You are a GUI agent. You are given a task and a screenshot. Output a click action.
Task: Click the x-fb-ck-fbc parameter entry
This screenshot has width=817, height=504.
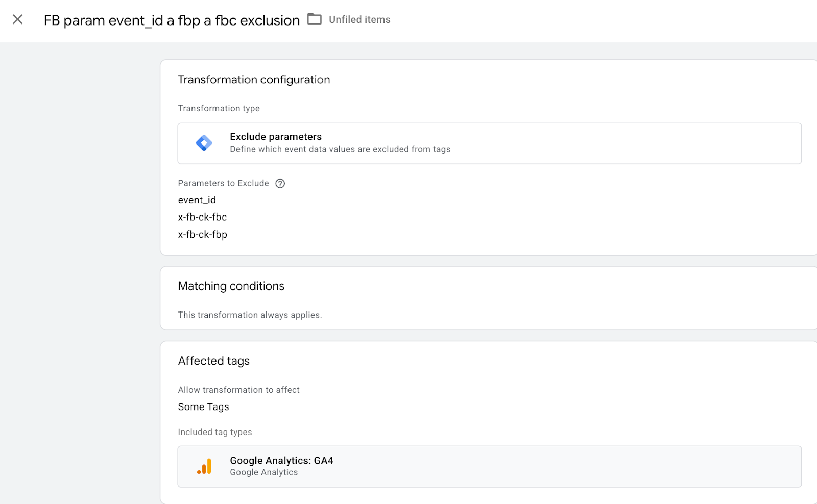[x=202, y=217]
